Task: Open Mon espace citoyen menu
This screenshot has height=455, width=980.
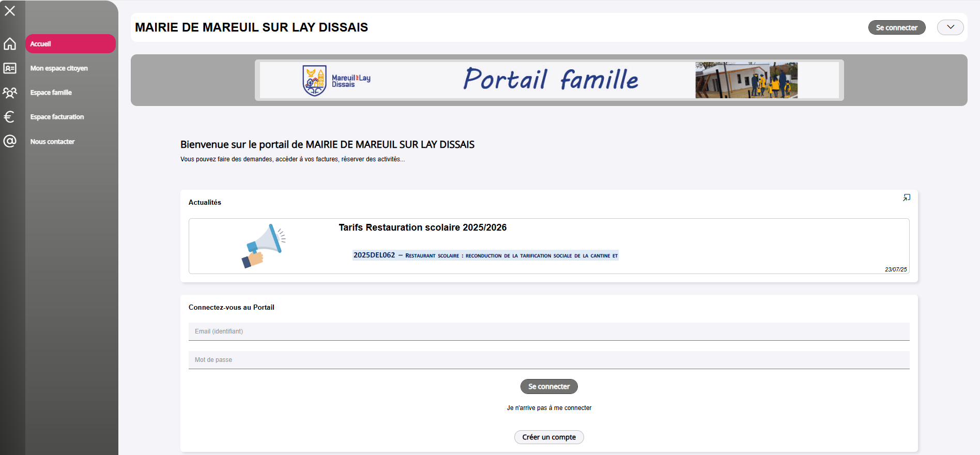Action: pos(59,68)
